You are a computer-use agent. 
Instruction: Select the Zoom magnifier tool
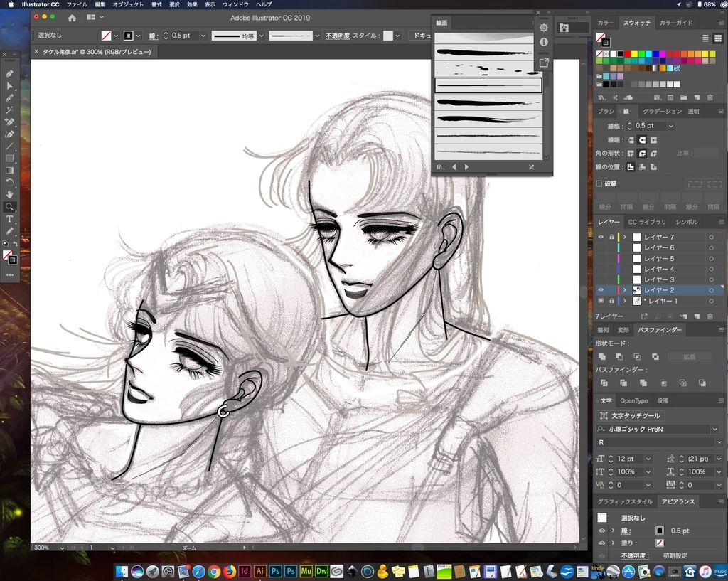pos(9,207)
